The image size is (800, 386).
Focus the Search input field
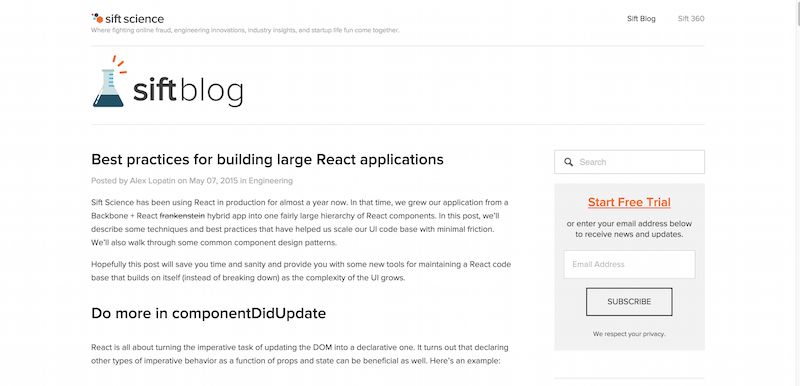point(629,162)
